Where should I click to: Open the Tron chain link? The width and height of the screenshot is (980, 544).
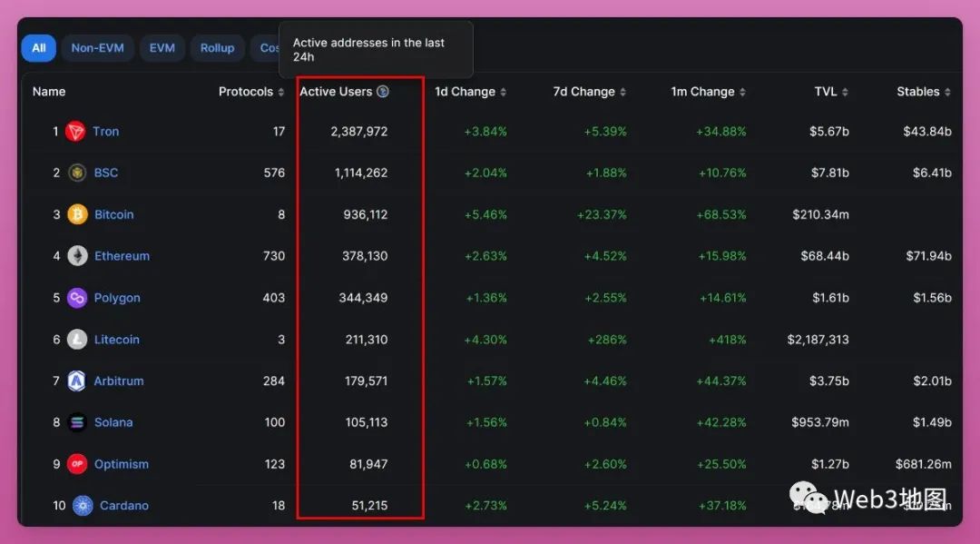(x=105, y=132)
